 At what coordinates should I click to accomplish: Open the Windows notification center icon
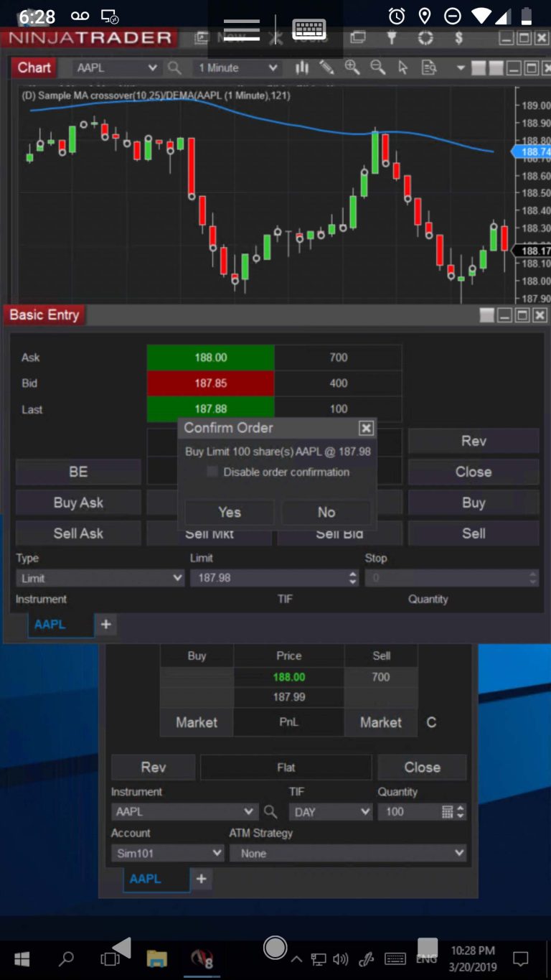coord(521,958)
